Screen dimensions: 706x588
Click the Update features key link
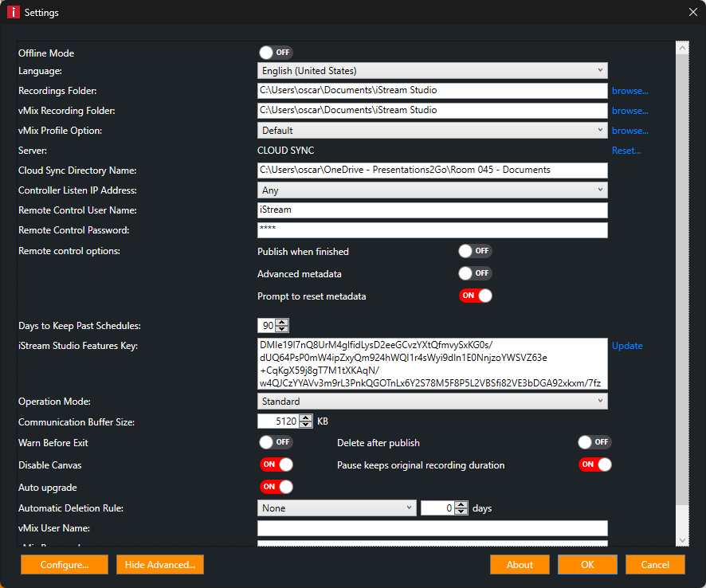[627, 346]
